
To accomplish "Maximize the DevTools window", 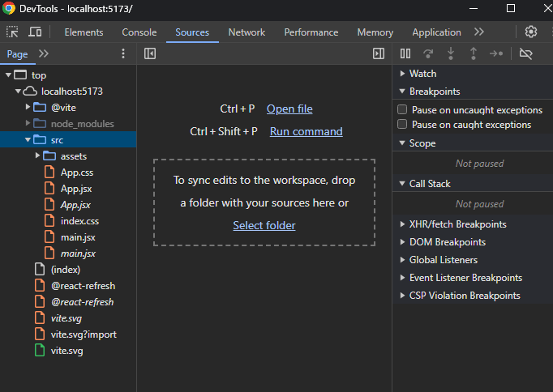I will [511, 8].
